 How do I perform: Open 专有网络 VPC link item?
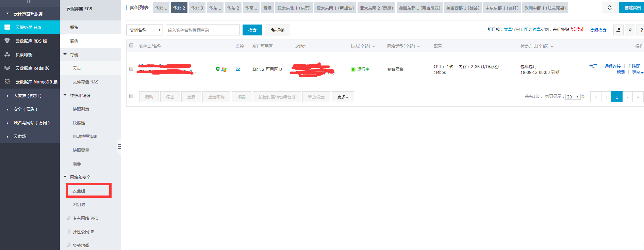coord(85,218)
